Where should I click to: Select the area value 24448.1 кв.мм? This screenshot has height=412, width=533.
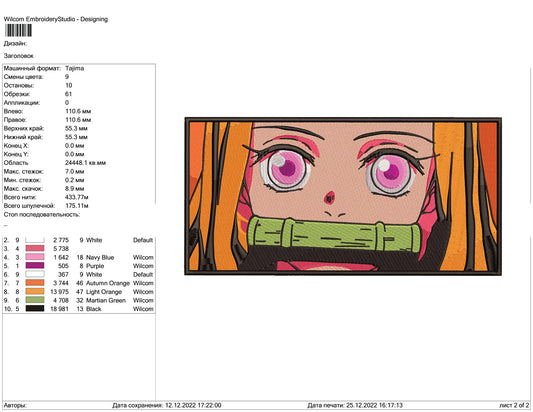pos(85,163)
